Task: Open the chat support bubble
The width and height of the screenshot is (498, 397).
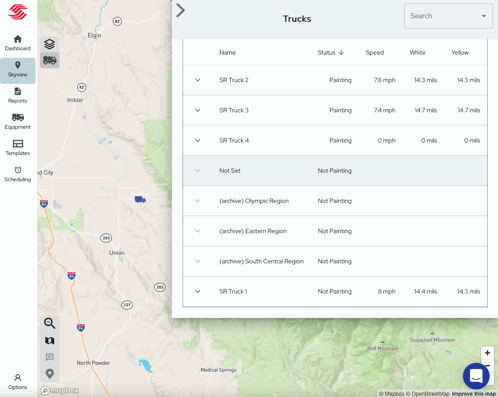Action: click(476, 376)
